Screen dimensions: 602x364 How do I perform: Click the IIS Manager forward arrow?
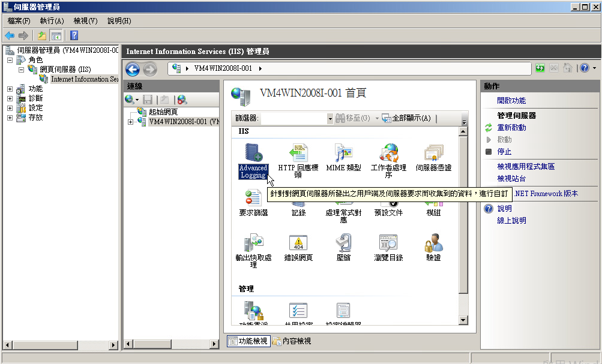150,70
